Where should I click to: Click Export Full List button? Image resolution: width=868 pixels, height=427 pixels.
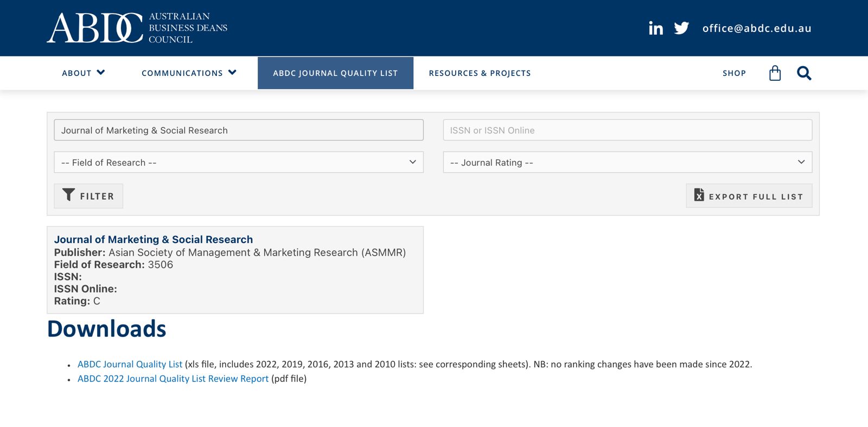pos(749,196)
